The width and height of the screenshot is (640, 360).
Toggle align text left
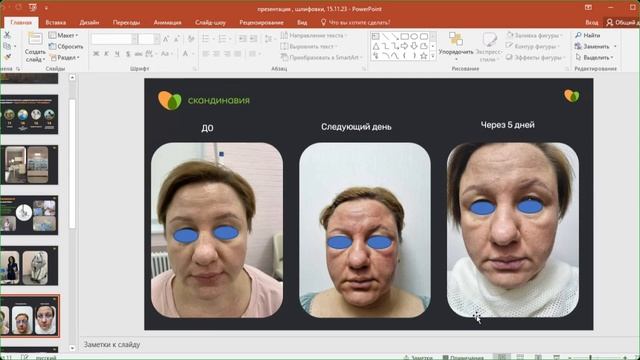pos(206,54)
